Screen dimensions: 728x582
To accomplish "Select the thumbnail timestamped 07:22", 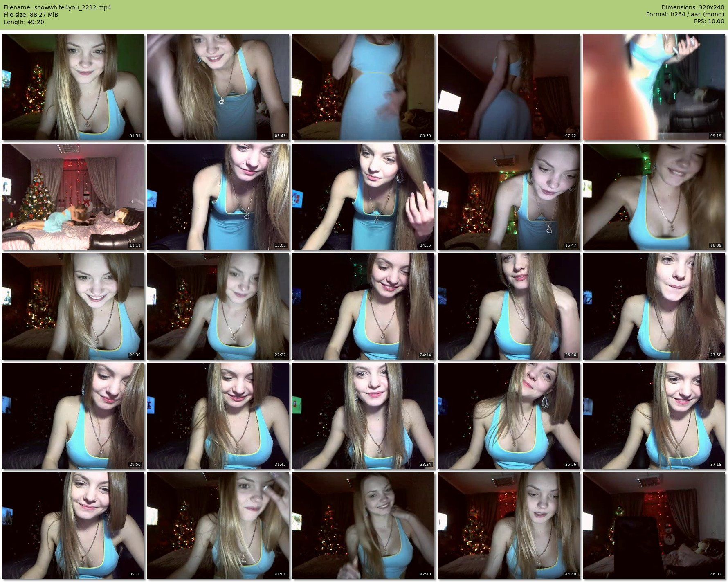I will [x=508, y=87].
